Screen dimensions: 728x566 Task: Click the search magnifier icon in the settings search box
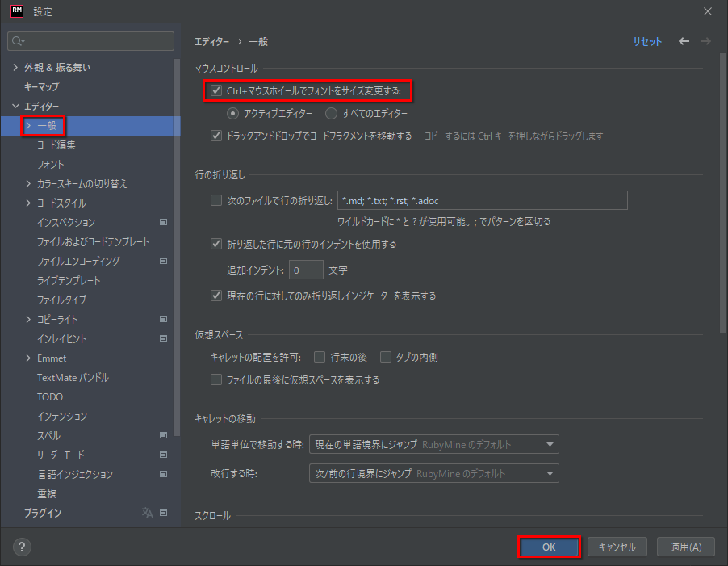tap(18, 41)
